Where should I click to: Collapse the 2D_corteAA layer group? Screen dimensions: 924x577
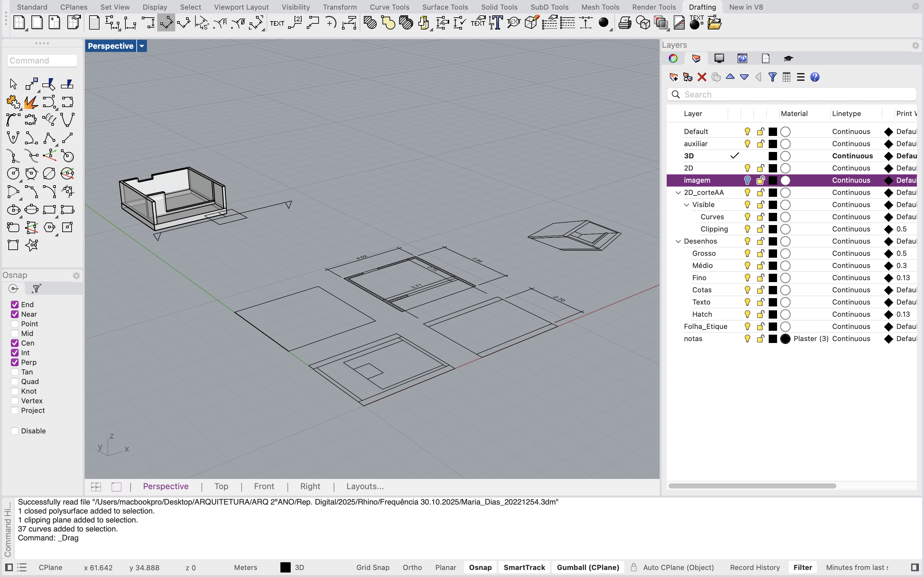[678, 192]
